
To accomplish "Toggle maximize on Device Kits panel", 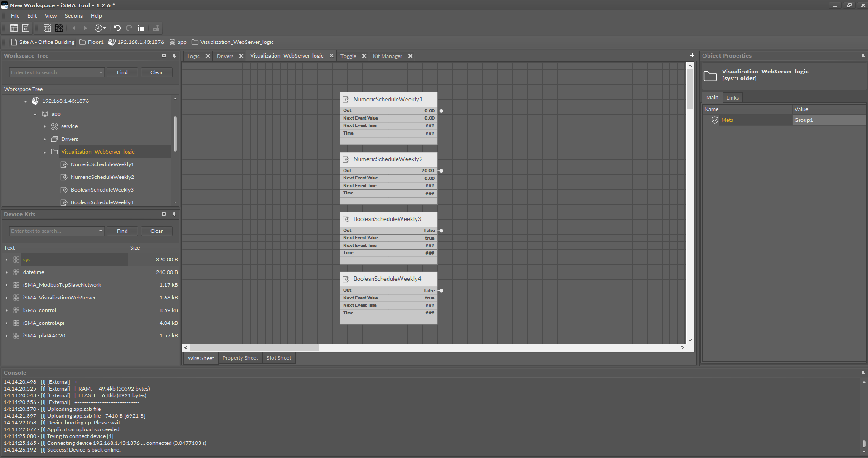I will pyautogui.click(x=164, y=214).
